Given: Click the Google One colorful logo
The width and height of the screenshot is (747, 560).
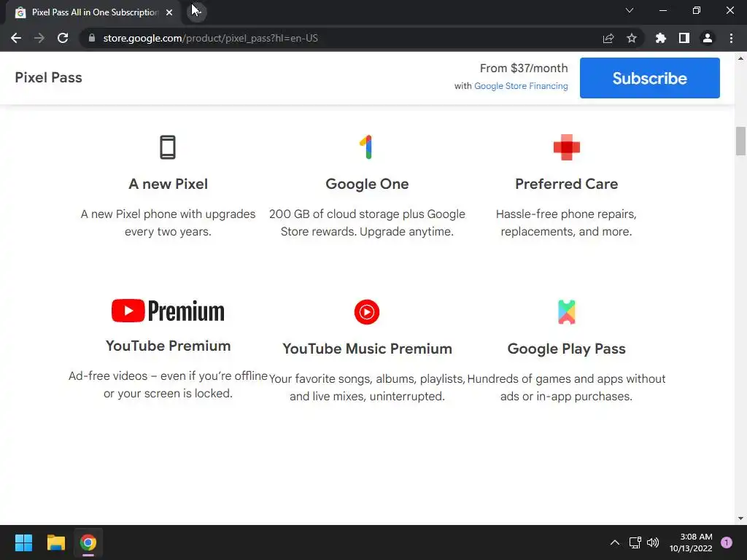Looking at the screenshot, I should click(366, 147).
